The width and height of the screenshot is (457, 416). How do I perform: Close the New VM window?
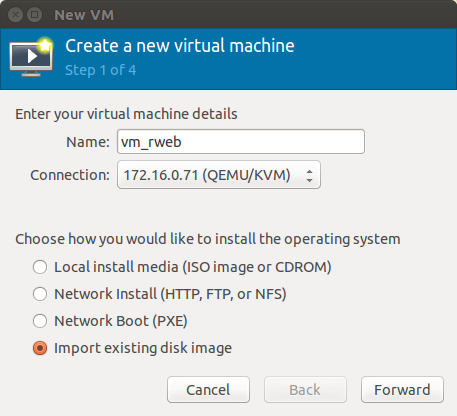[x=15, y=15]
